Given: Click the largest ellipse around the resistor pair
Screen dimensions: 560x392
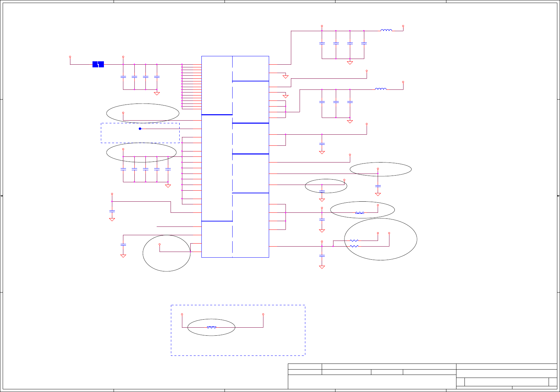Looking at the screenshot, I should pyautogui.click(x=381, y=239).
